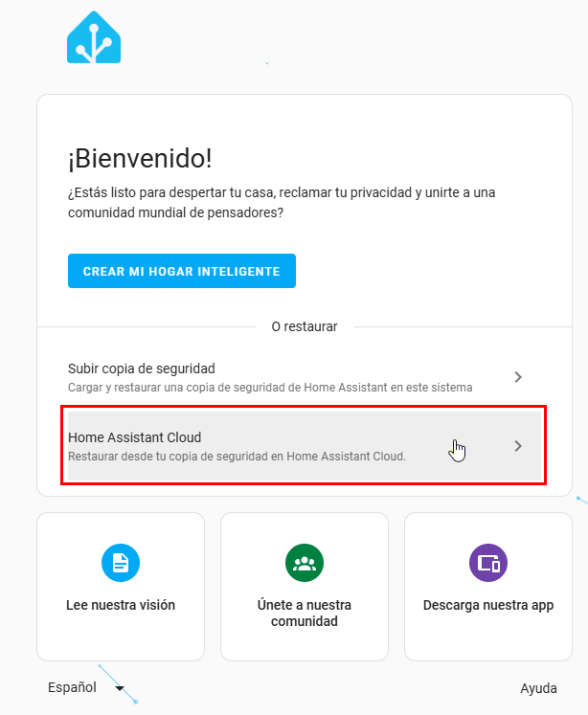Select the Español language label
The width and height of the screenshot is (588, 715).
[x=72, y=687]
